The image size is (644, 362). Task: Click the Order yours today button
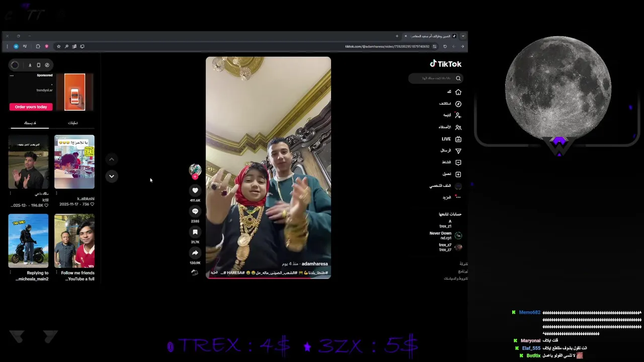coord(31,107)
